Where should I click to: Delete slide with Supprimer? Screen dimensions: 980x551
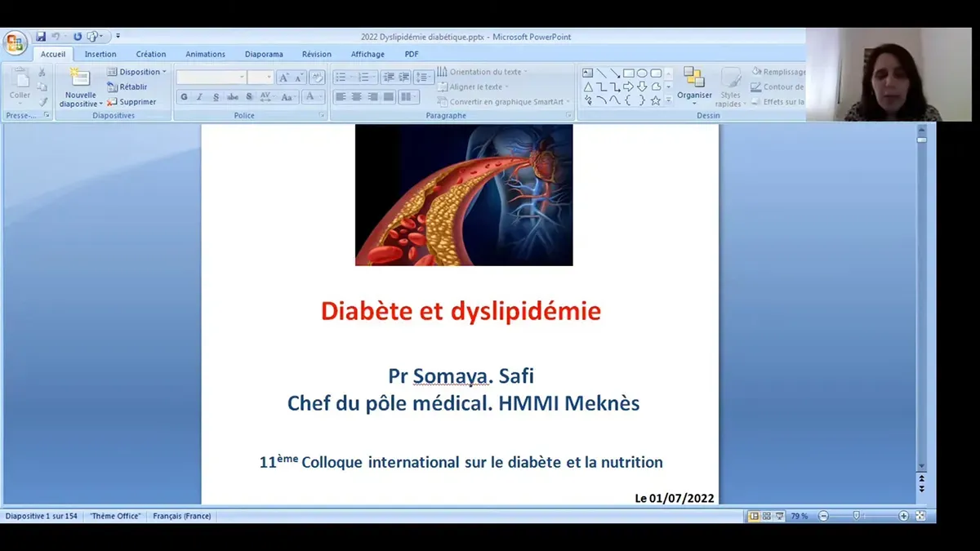[131, 102]
